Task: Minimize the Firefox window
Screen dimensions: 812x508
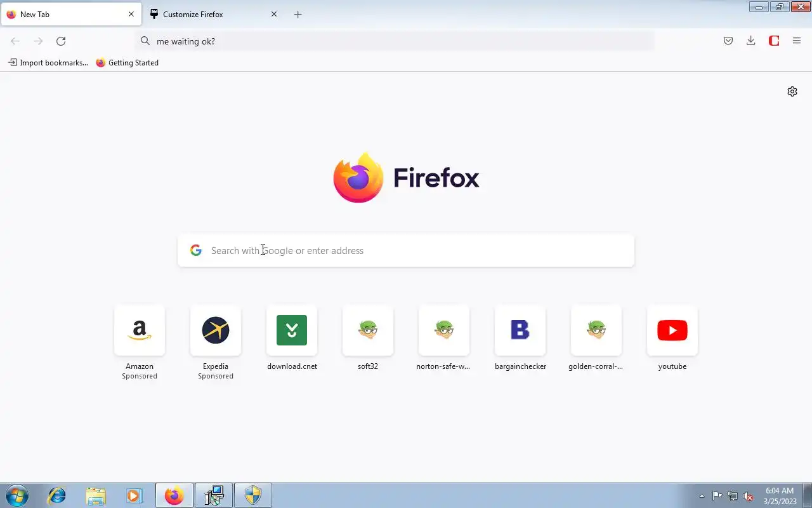Action: [759, 7]
